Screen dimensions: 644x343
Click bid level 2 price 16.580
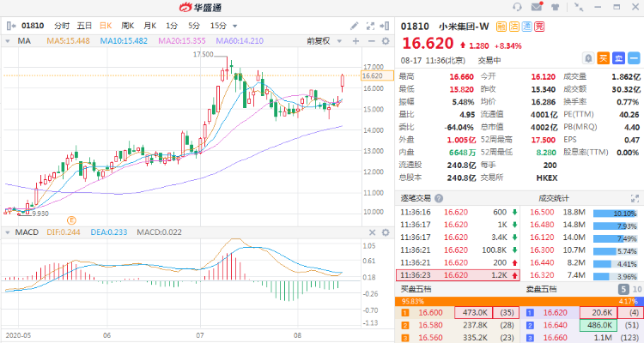[430, 325]
